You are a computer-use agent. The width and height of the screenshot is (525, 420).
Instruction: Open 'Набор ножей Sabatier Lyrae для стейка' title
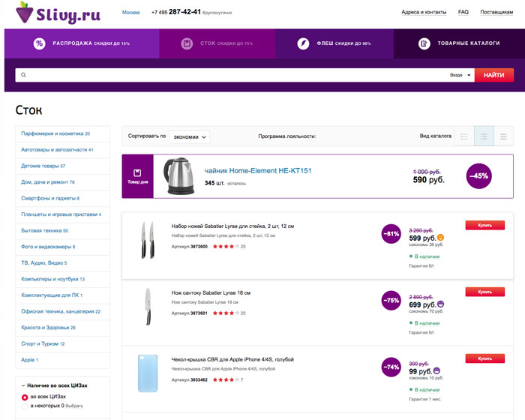(232, 226)
